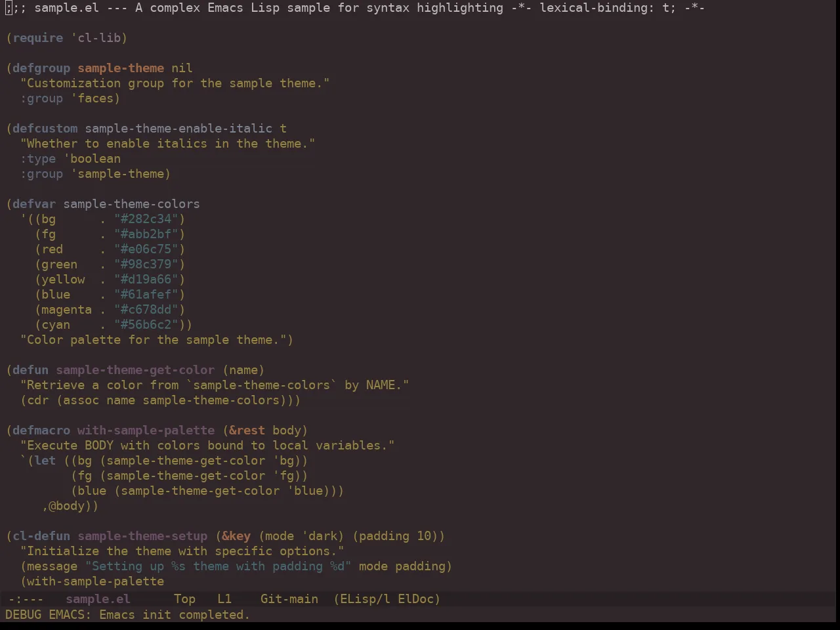Click the &rest parameter keyword
This screenshot has height=630, width=840.
click(247, 430)
